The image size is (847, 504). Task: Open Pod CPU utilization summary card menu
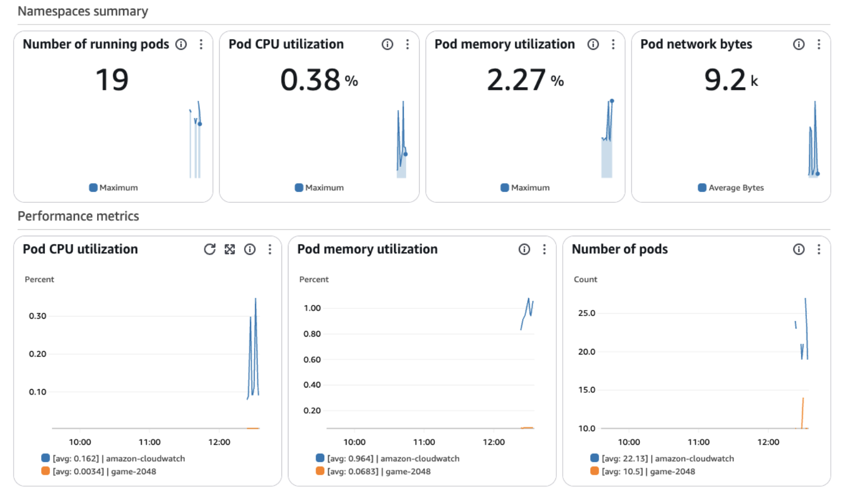(407, 44)
